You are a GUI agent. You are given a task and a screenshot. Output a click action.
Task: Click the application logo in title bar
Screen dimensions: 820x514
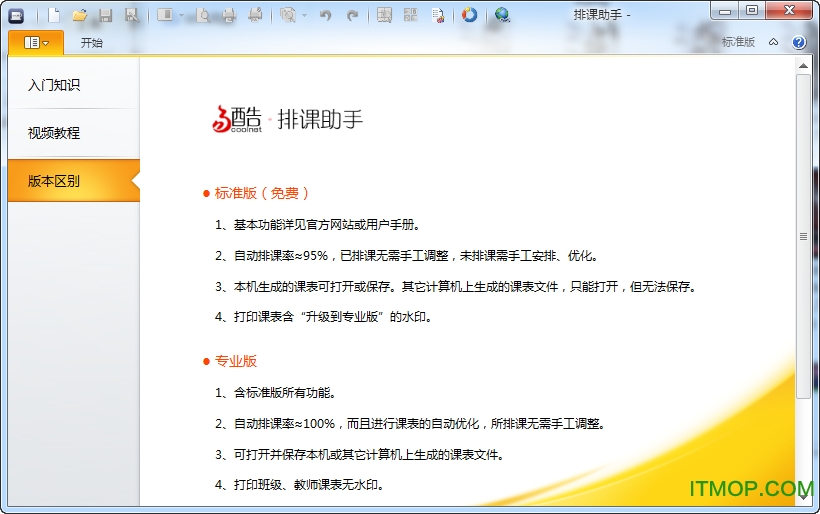(x=16, y=16)
